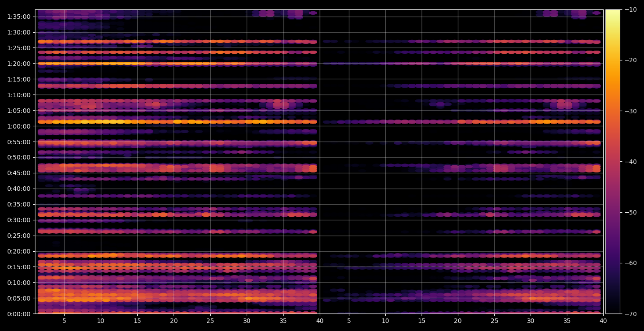Image resolution: width=644 pixels, height=331 pixels.
Task: Click the 0:00:00 y-axis time label
Action: point(19,314)
